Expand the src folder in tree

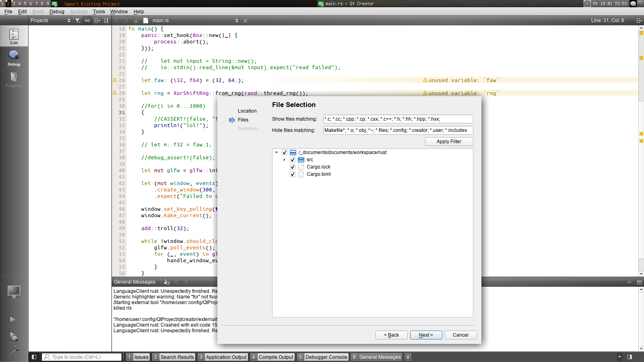(284, 160)
